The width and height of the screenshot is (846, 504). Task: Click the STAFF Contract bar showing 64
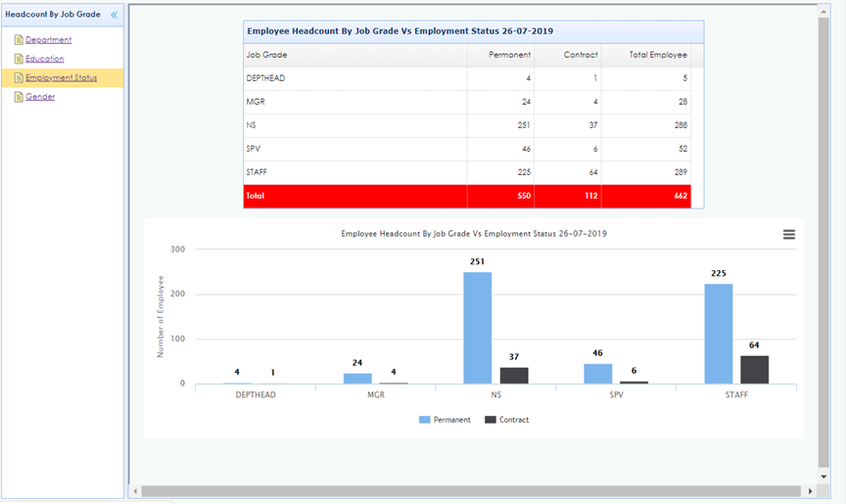pos(754,370)
